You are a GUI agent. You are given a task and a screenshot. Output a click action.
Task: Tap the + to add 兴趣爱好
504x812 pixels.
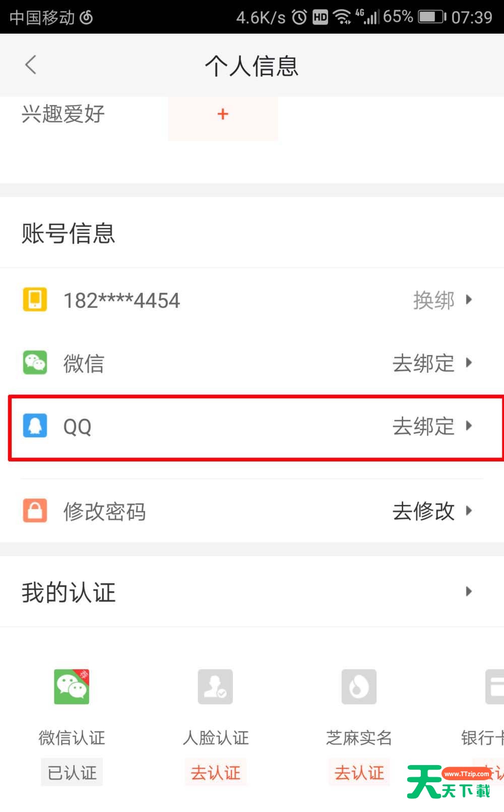click(222, 114)
